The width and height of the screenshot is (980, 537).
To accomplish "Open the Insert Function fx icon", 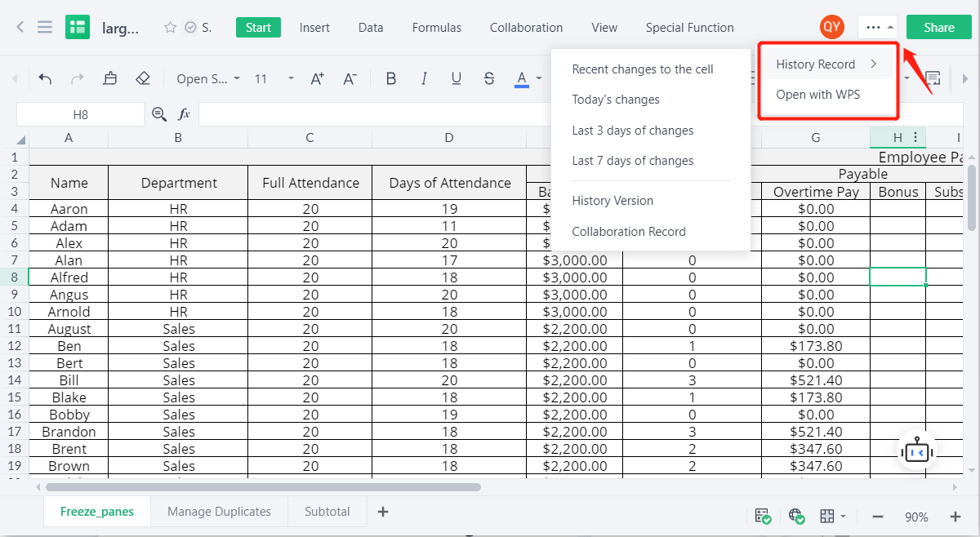I will 185,114.
